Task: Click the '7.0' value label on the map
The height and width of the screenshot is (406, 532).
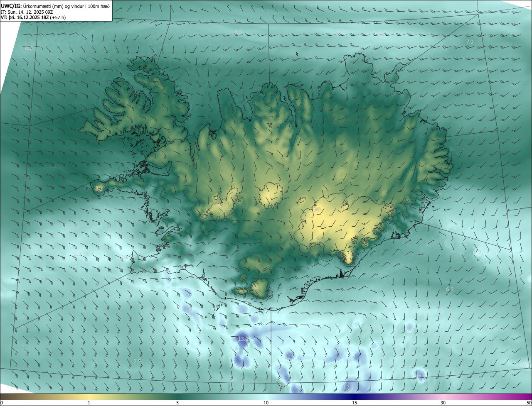Action: 470,42
